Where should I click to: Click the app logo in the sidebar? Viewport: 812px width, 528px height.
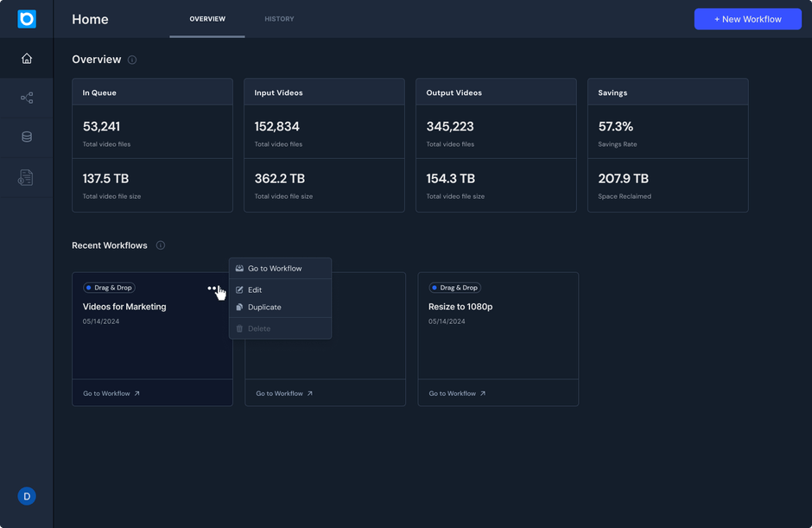[27, 19]
